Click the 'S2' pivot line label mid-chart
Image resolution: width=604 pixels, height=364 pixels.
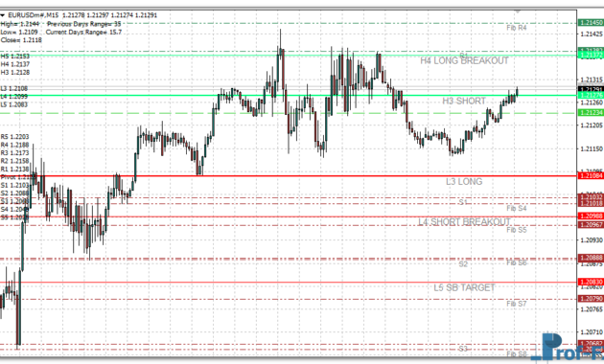pyautogui.click(x=463, y=264)
